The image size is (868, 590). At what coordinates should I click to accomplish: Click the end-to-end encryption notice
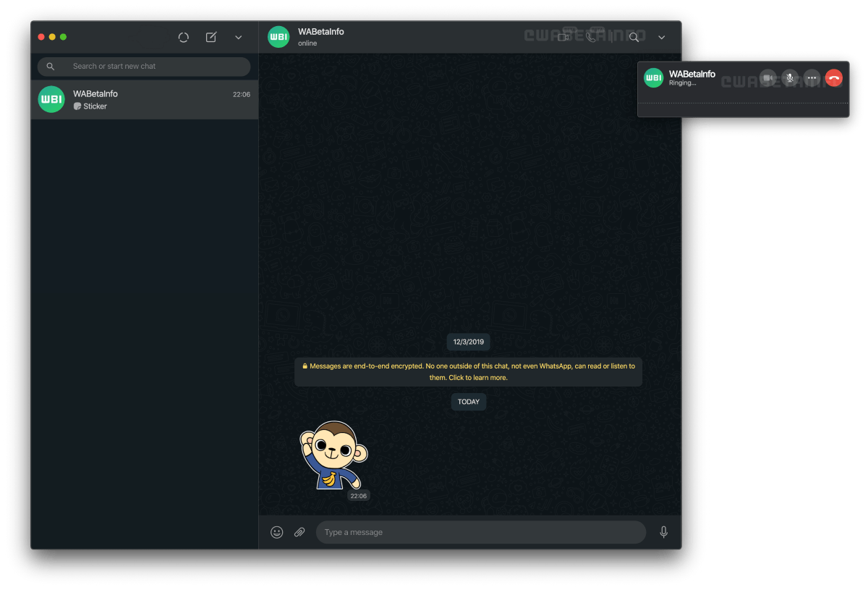[469, 371]
